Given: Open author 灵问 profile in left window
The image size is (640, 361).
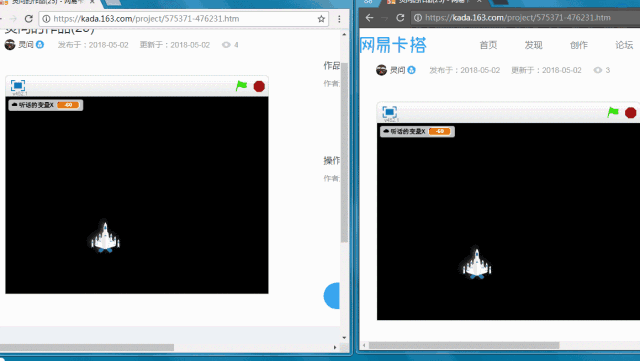Looking at the screenshot, I should [26, 45].
